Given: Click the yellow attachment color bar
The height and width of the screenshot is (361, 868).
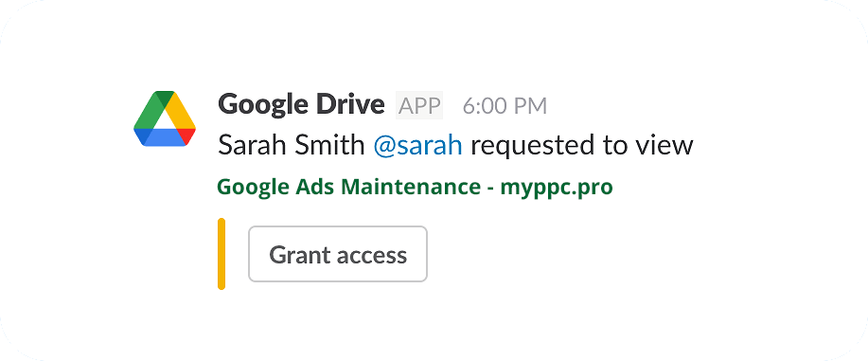Looking at the screenshot, I should 221,254.
